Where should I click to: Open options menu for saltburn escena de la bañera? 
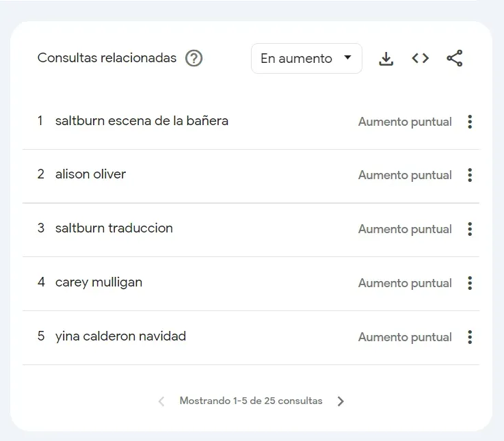(470, 122)
